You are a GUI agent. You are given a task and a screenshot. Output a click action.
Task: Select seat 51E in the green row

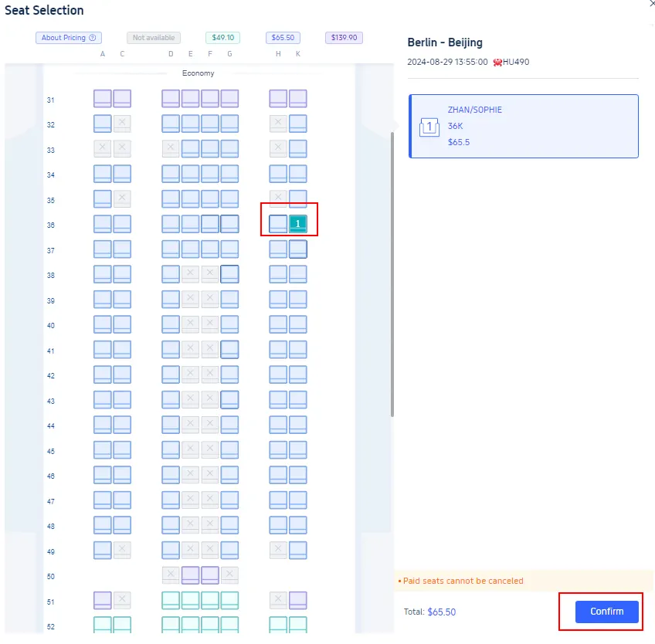pos(190,601)
